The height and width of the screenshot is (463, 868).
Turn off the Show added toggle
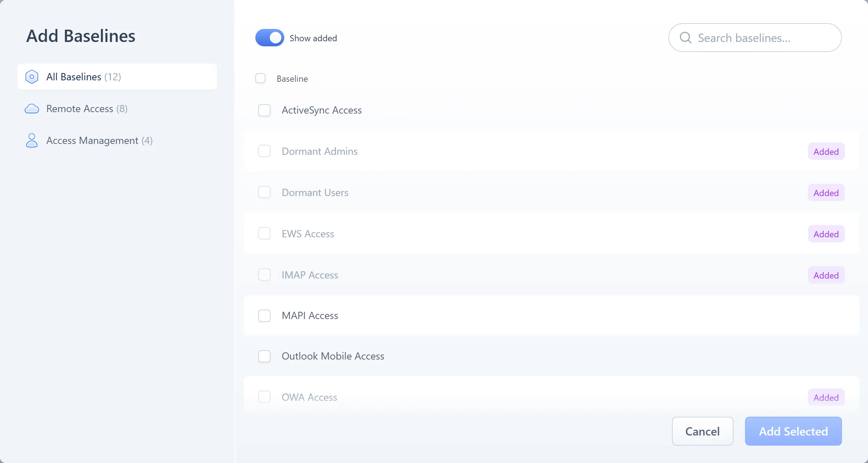point(269,38)
